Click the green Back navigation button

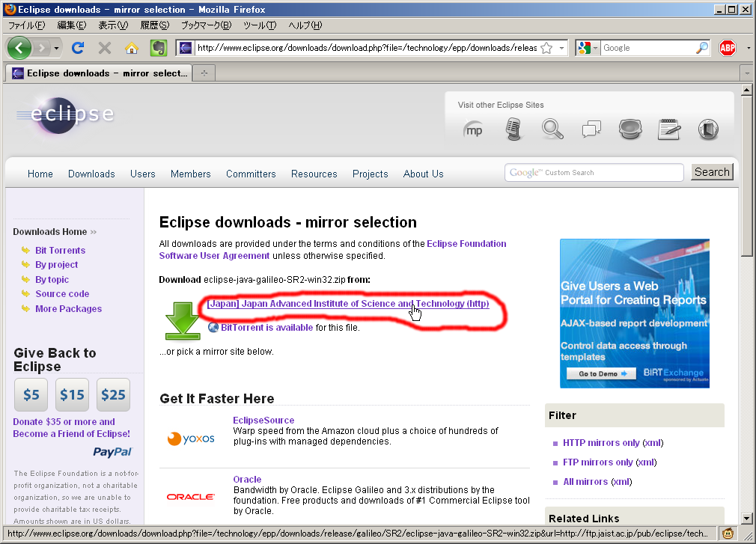click(x=19, y=48)
